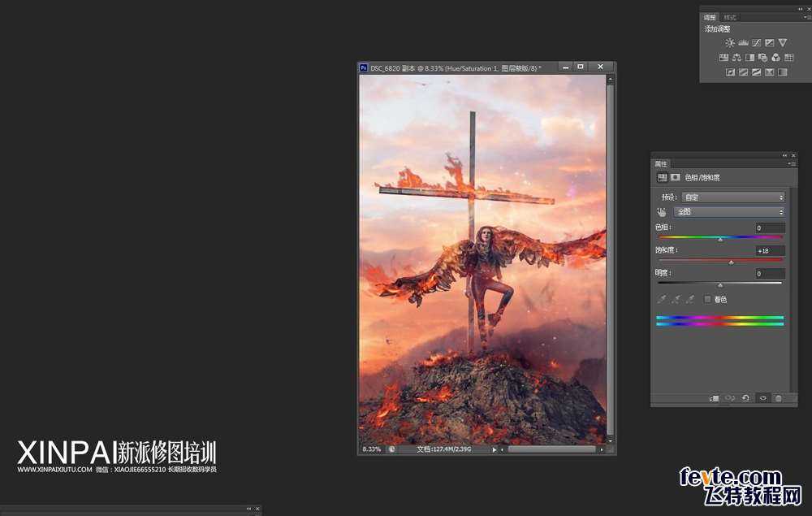Click the upper rainbow color range bar
The height and width of the screenshot is (516, 812).
click(x=719, y=317)
